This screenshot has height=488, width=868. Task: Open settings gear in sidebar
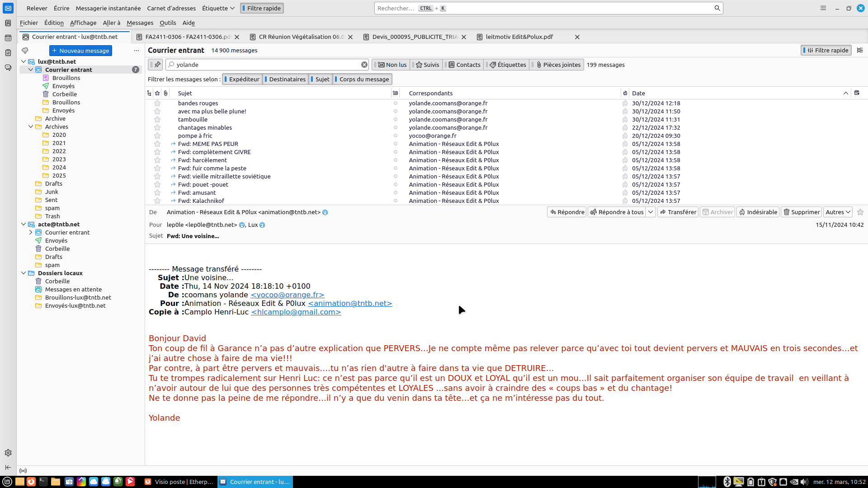[x=8, y=453]
